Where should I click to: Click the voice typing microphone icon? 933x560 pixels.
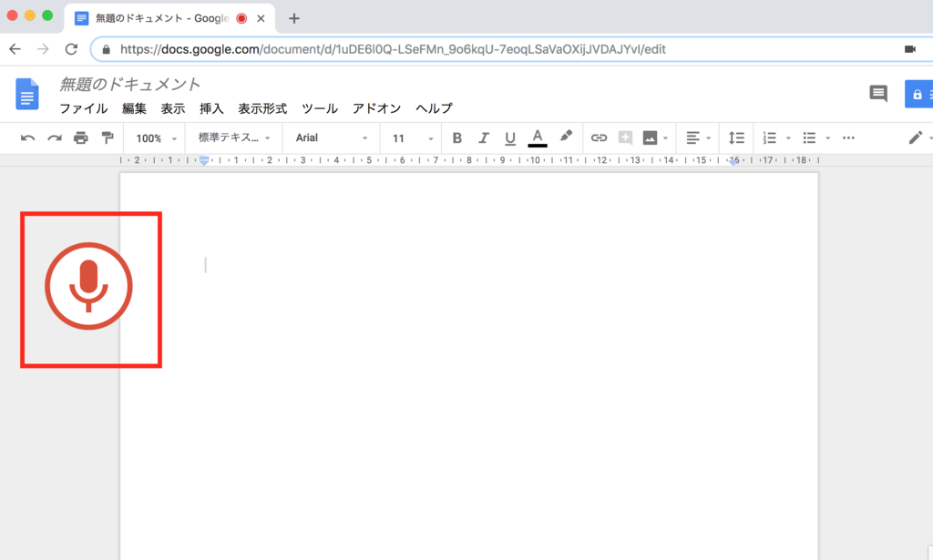coord(88,286)
